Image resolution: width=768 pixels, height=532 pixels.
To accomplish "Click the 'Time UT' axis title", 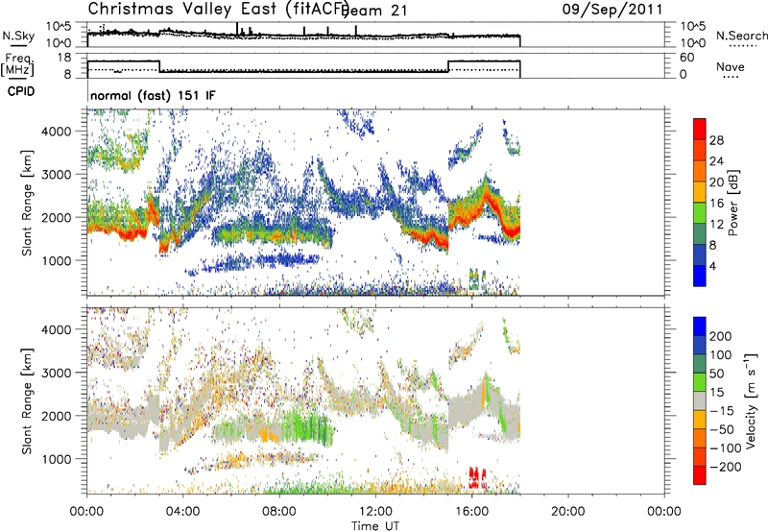I will [x=375, y=526].
